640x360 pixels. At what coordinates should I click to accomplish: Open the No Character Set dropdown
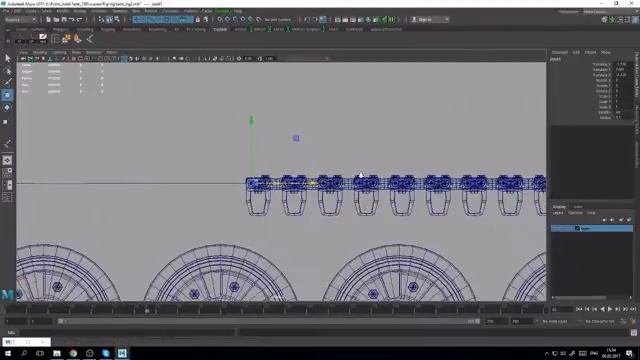600,322
